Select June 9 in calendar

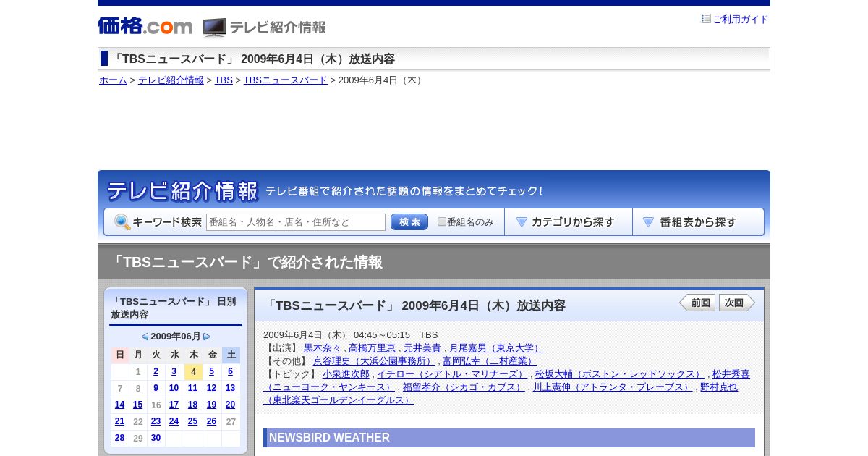[156, 388]
